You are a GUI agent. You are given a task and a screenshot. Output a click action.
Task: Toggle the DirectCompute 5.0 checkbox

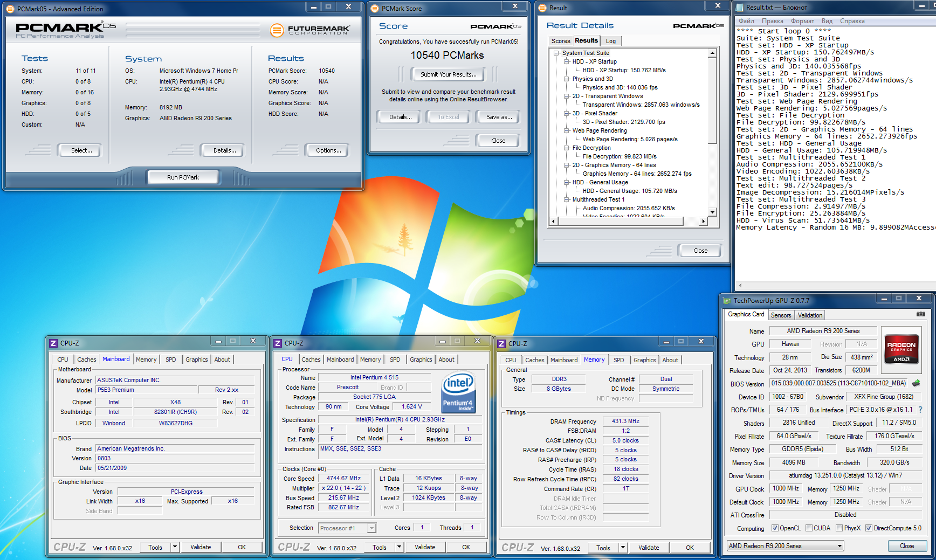[x=869, y=528]
